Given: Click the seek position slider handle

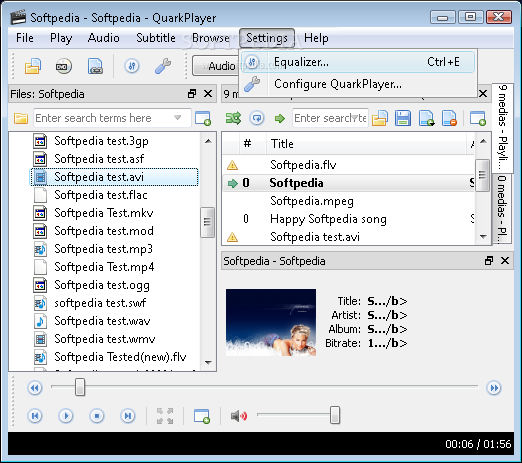Looking at the screenshot, I should 80,387.
